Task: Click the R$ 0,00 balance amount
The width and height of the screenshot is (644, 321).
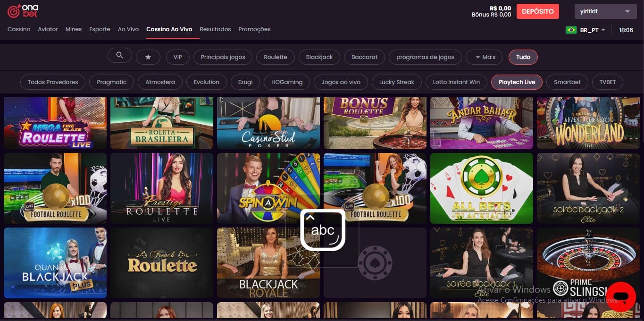Action: 501,8
